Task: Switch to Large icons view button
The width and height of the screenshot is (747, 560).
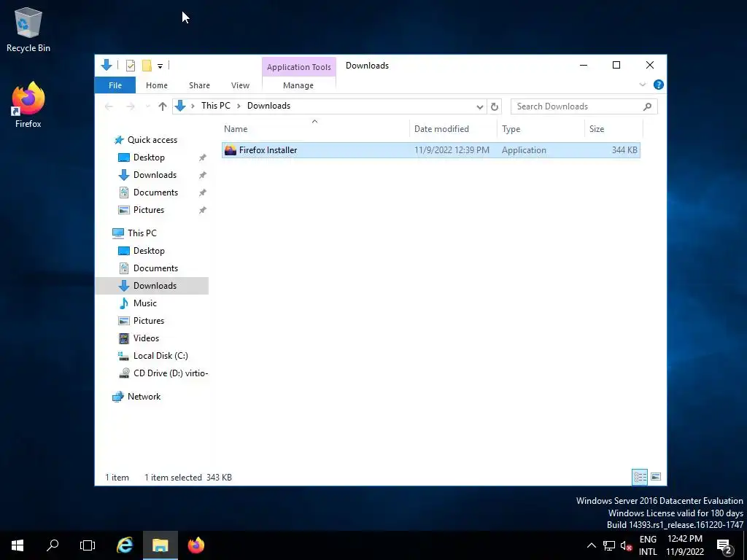Action: (656, 477)
